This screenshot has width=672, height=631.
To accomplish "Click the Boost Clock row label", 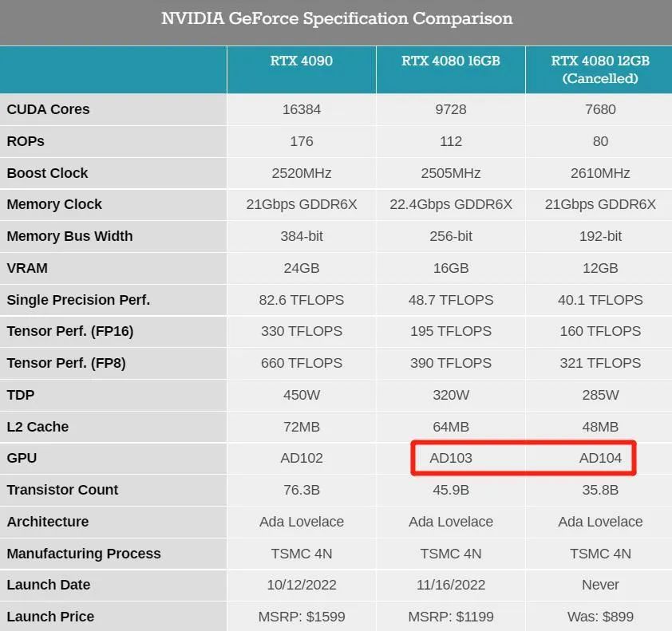I will (47, 173).
